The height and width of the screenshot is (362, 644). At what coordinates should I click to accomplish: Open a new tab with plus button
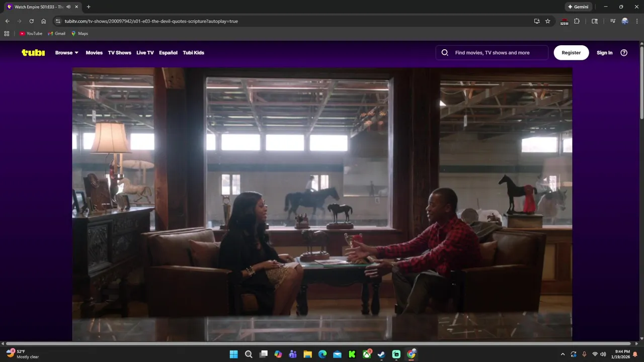tap(89, 7)
